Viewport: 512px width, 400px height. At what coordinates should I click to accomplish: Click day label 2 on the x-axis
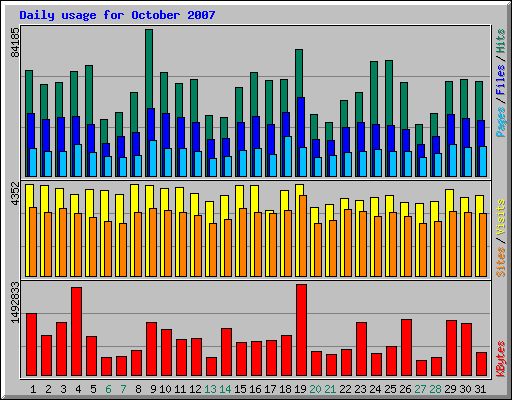pos(48,389)
